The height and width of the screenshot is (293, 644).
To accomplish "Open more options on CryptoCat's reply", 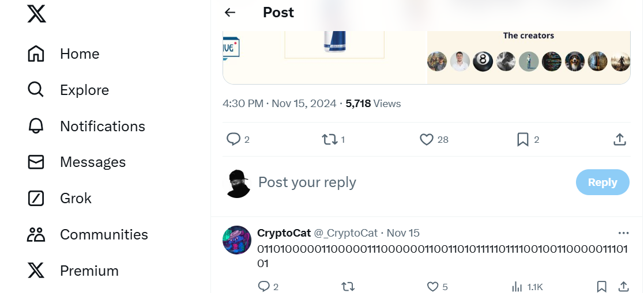I will pos(623,233).
